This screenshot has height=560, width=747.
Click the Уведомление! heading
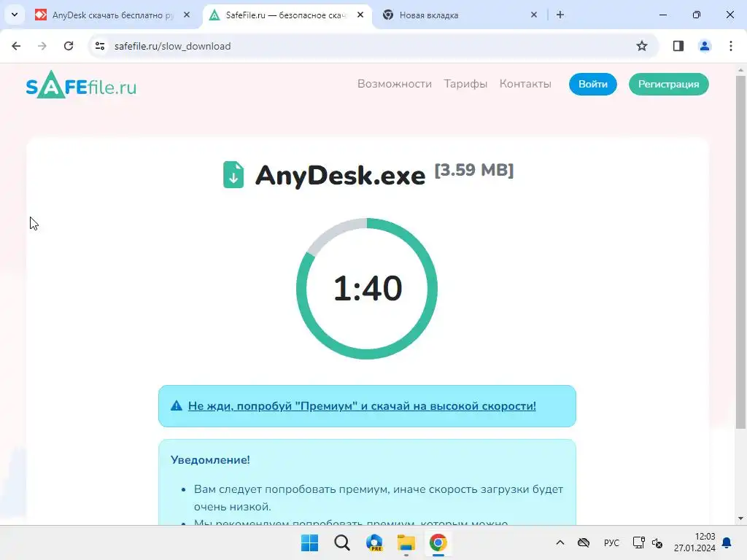pos(210,460)
